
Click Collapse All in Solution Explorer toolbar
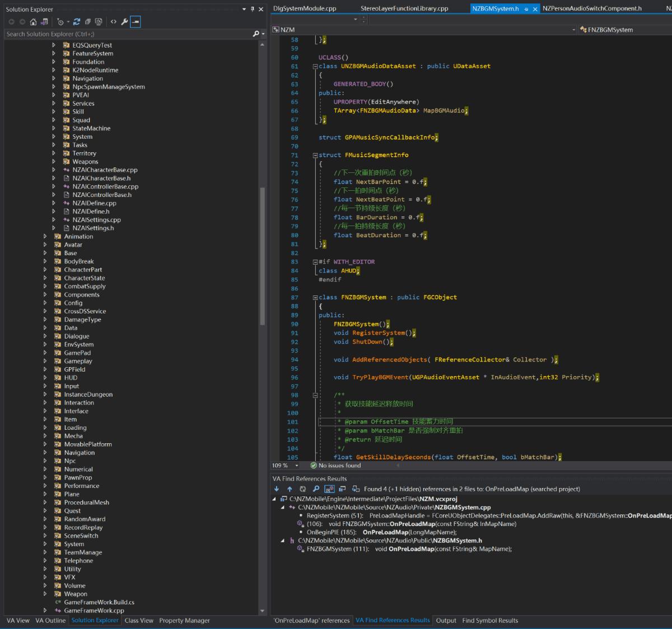click(88, 22)
